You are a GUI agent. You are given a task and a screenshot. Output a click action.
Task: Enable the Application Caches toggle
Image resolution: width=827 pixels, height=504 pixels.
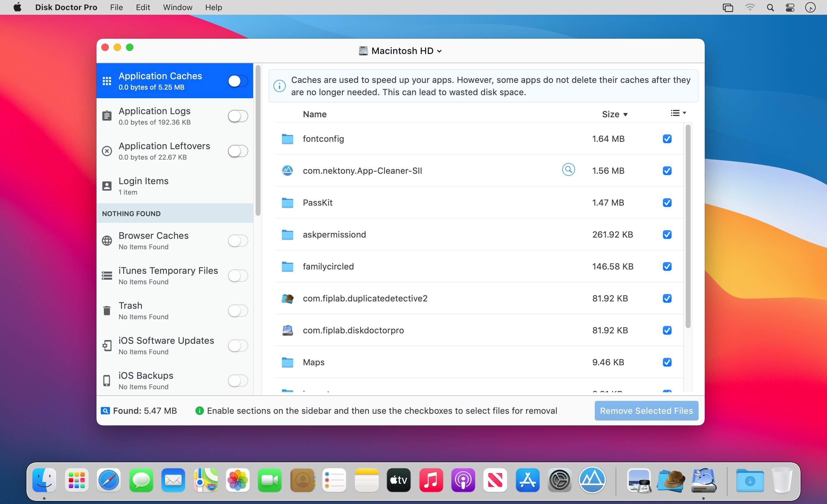tap(238, 81)
